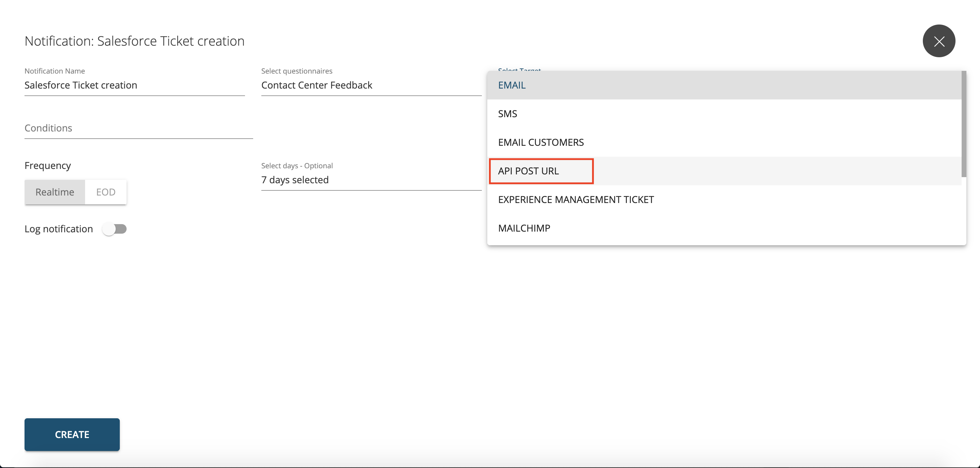Click the Log notification label
This screenshot has width=980, height=468.
(59, 229)
